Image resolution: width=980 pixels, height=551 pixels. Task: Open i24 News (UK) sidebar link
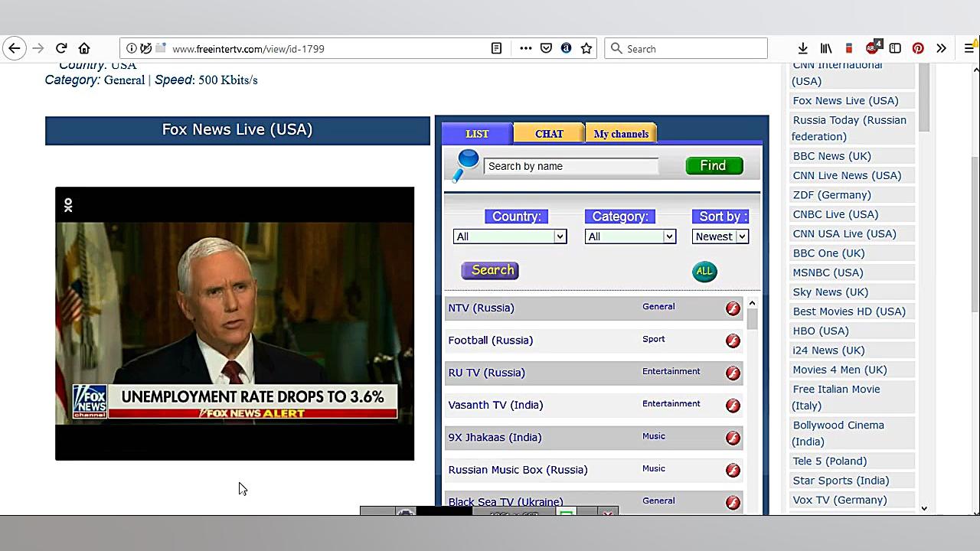click(x=828, y=350)
